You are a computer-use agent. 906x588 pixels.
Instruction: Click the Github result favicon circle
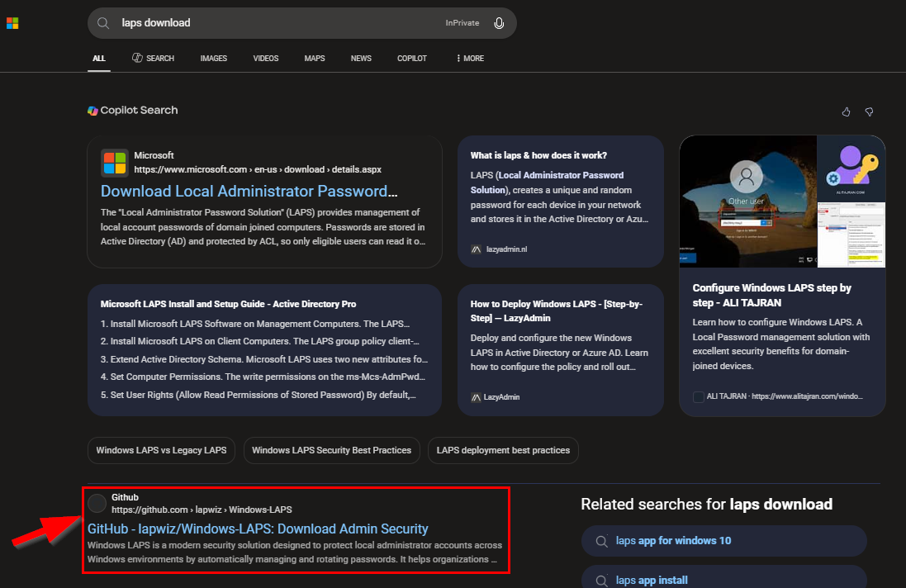click(97, 503)
